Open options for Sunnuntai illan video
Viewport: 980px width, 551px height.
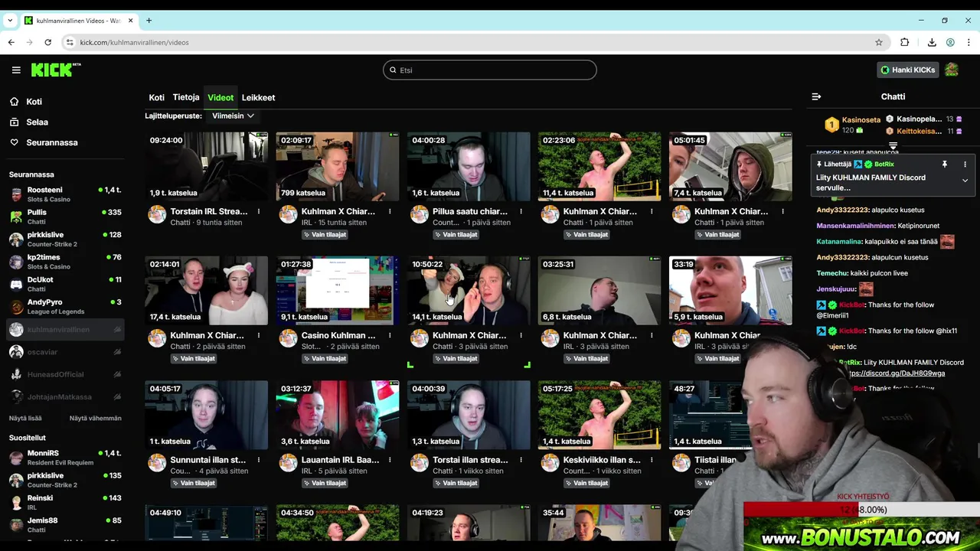pos(259,460)
